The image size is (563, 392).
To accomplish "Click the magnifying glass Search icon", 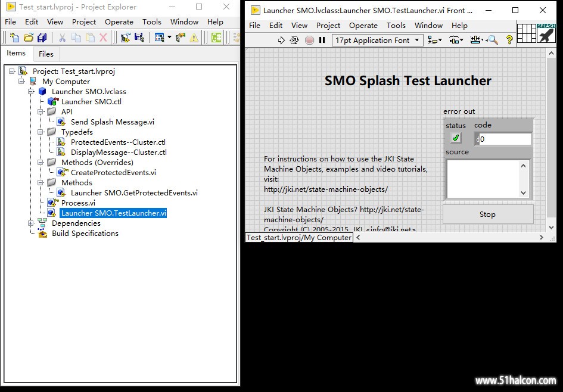I will coord(493,40).
